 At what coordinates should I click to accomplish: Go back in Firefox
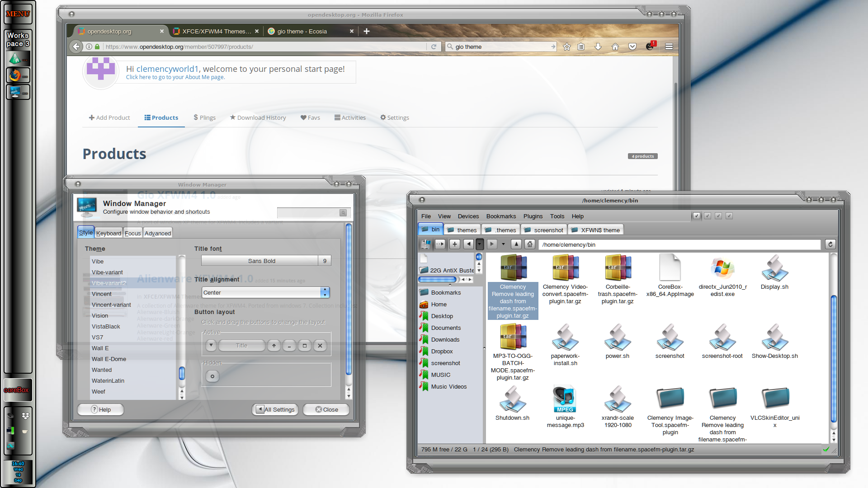pyautogui.click(x=76, y=47)
